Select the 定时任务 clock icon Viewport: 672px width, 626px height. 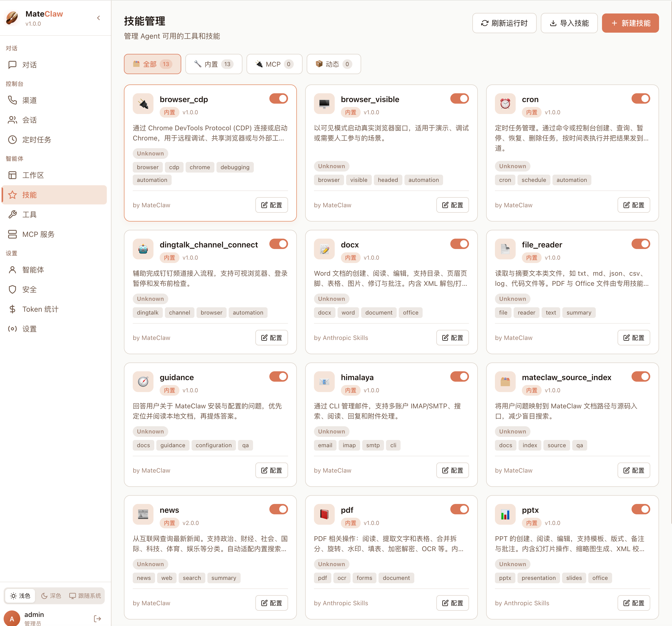pyautogui.click(x=12, y=139)
